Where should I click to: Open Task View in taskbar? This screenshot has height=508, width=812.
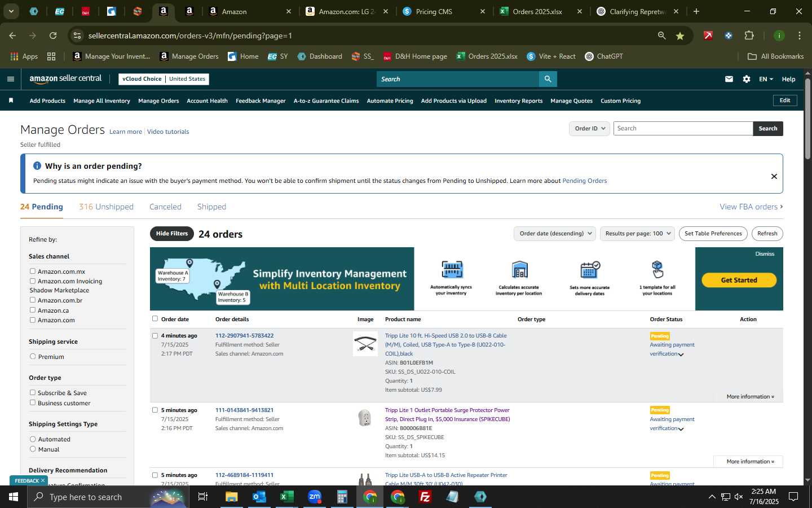click(203, 497)
